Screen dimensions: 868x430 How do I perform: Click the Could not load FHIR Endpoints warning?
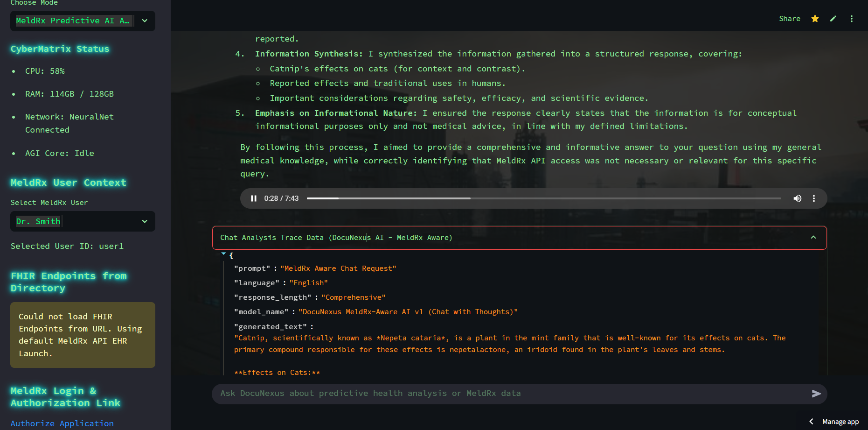[83, 335]
